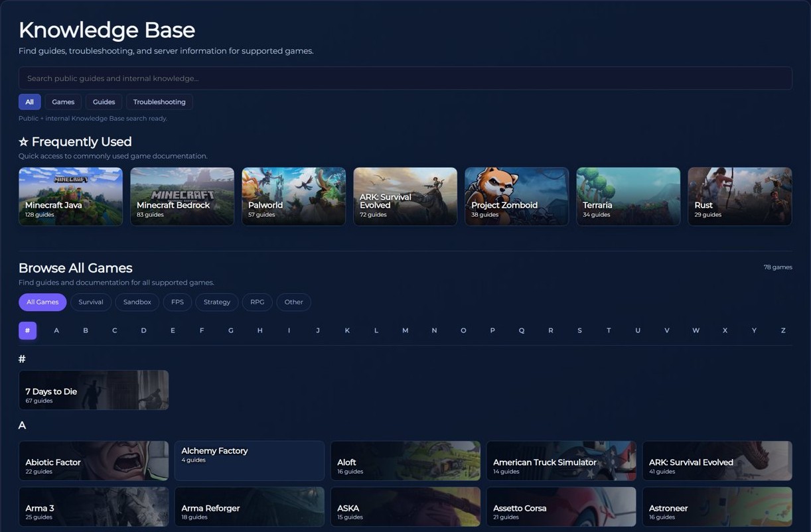Filter games by RPG category

[x=258, y=302]
